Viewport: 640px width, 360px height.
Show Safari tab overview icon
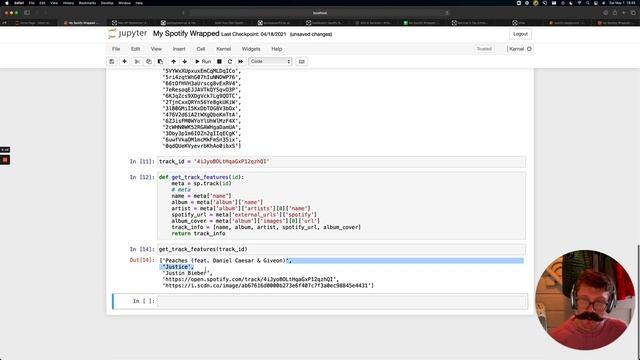633,13
